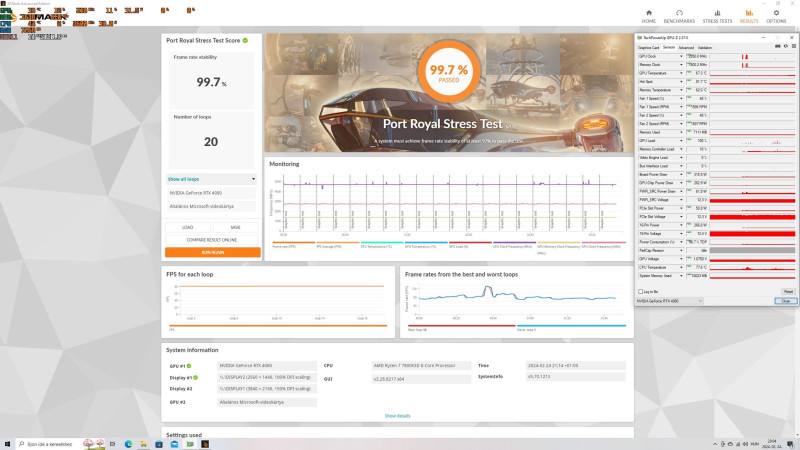
Task: Click the orange RUN AGAIN button
Action: [x=213, y=253]
